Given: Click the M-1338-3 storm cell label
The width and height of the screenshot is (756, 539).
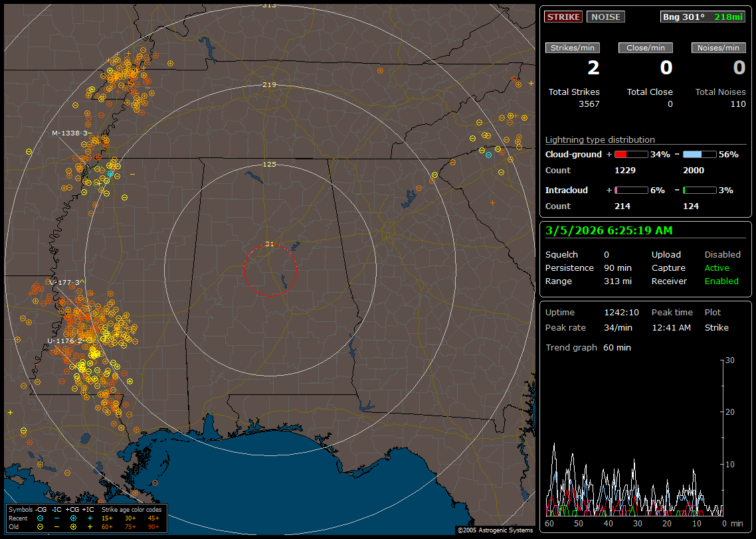Looking at the screenshot, I should pos(69,133).
